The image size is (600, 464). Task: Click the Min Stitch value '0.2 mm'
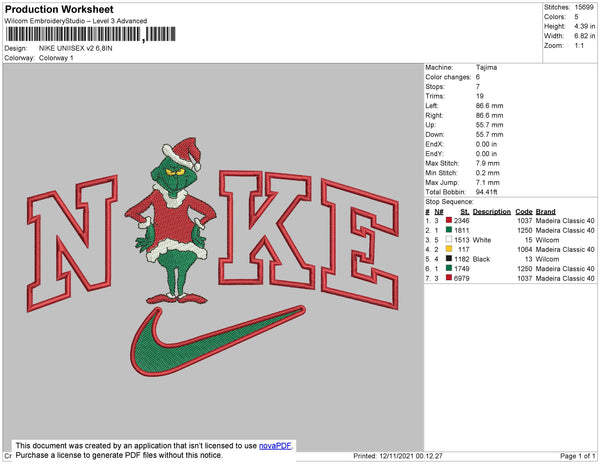[488, 173]
